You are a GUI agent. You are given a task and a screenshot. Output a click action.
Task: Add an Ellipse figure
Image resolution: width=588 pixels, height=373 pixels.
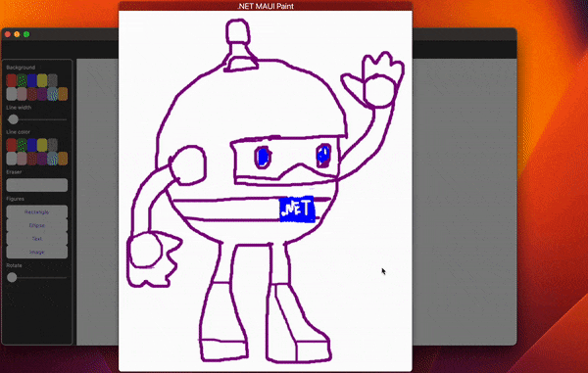(x=37, y=225)
